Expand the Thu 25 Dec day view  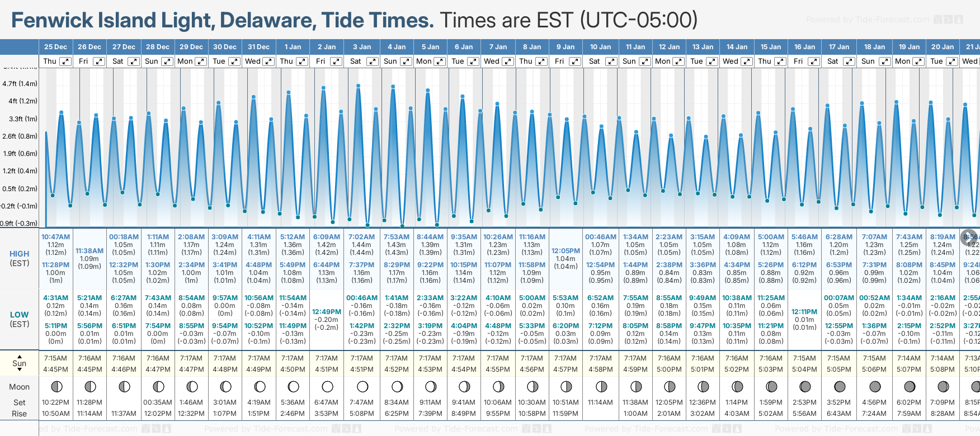tap(65, 61)
